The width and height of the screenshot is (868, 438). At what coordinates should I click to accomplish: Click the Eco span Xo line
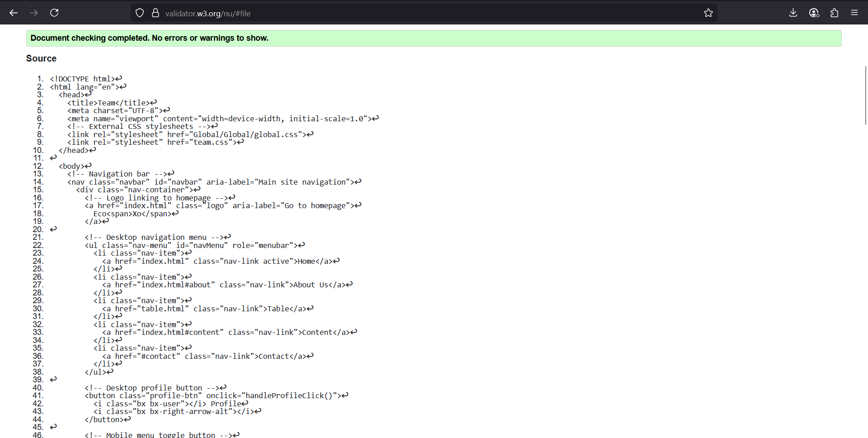tap(136, 214)
